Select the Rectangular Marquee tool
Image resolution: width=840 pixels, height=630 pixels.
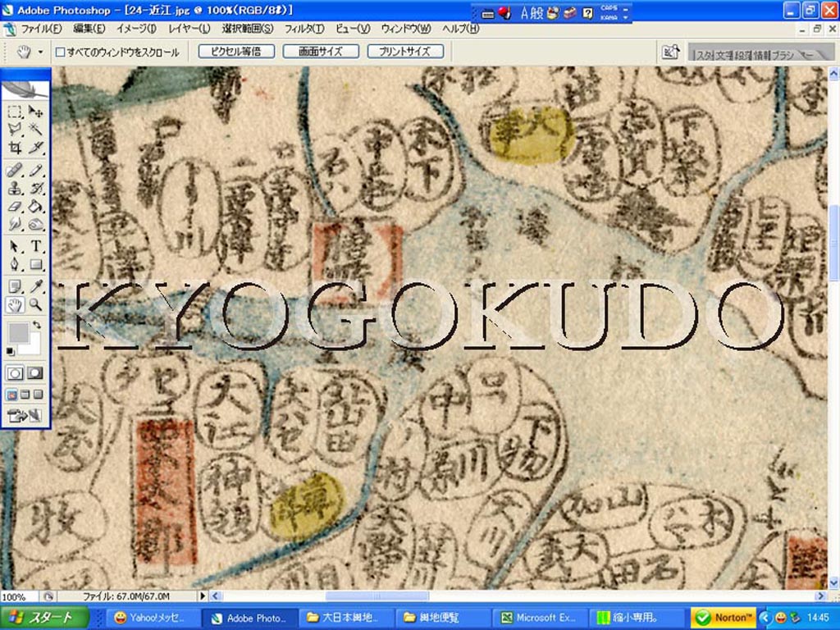[15, 112]
